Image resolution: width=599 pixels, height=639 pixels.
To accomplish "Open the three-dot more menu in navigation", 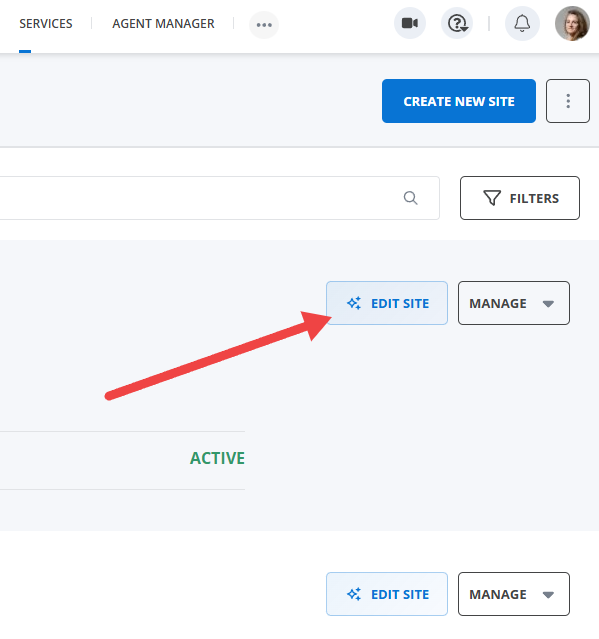I will click(x=264, y=25).
